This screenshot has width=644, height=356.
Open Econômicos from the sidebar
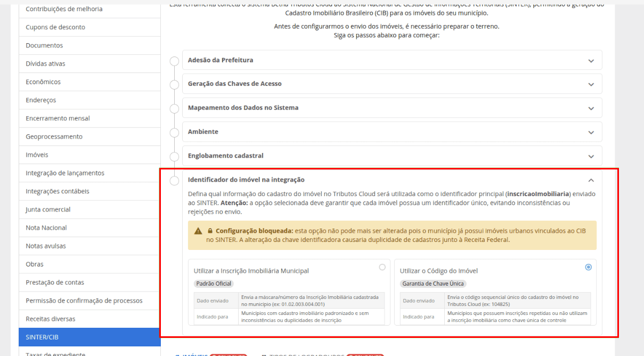point(89,82)
